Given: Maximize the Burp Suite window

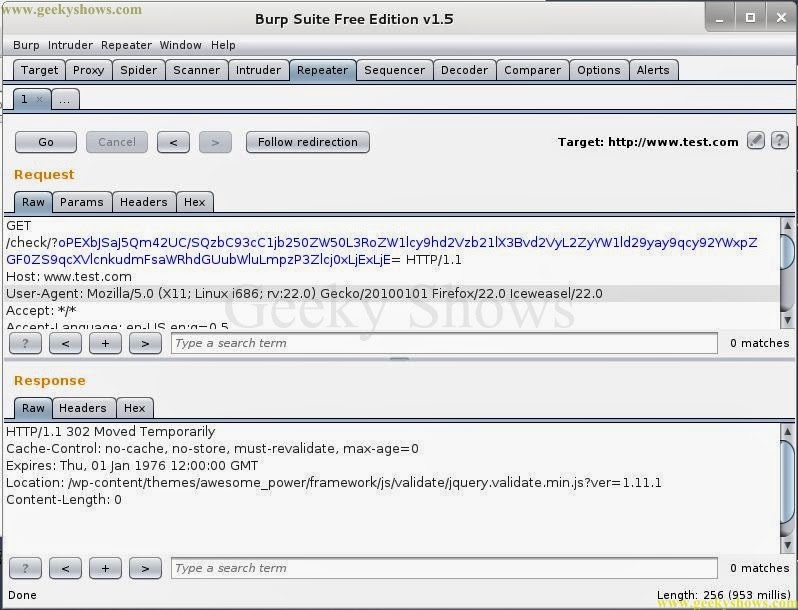Looking at the screenshot, I should (750, 18).
